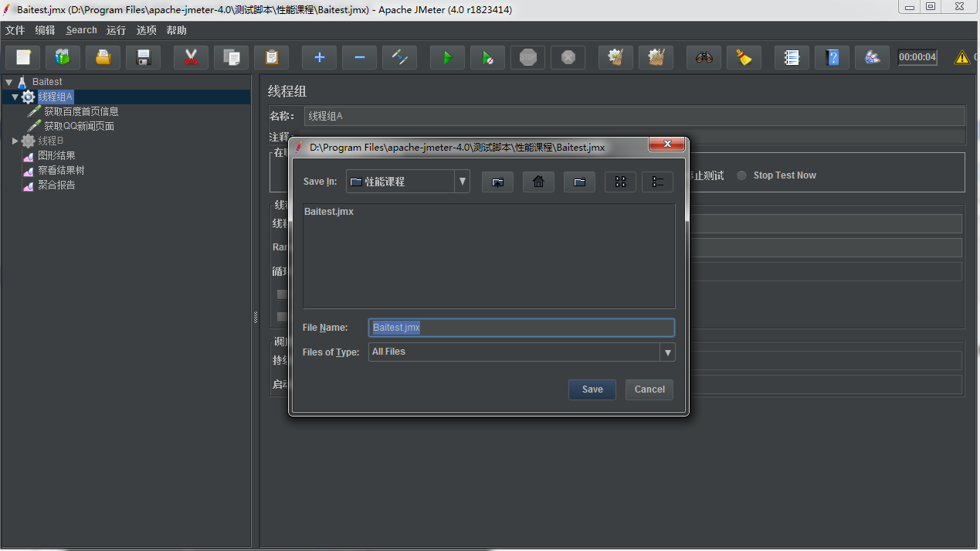Click the Create New Folder dialog icon
The image size is (980, 551).
click(x=579, y=182)
